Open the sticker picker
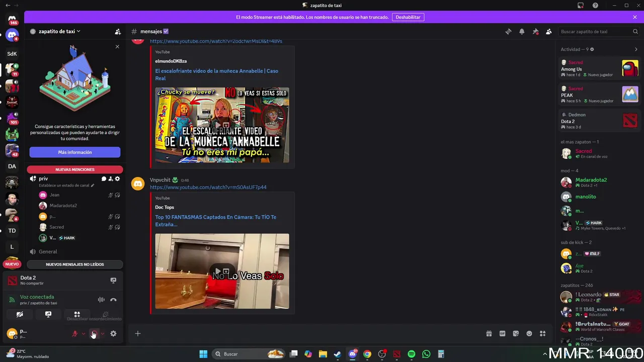Screen dimensions: 644x362 click(x=516, y=333)
